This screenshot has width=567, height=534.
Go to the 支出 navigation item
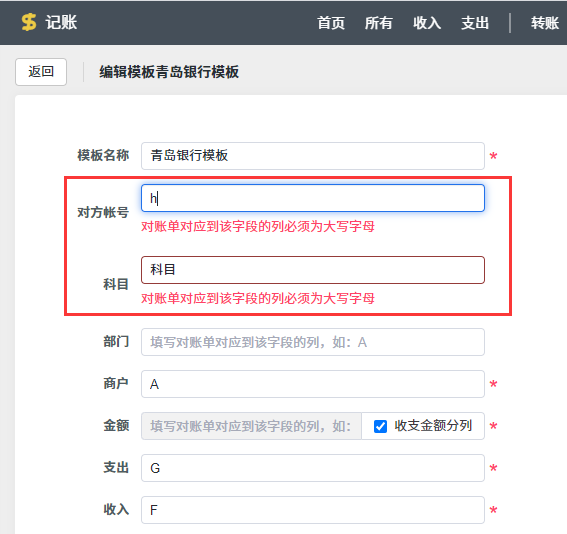[x=475, y=23]
